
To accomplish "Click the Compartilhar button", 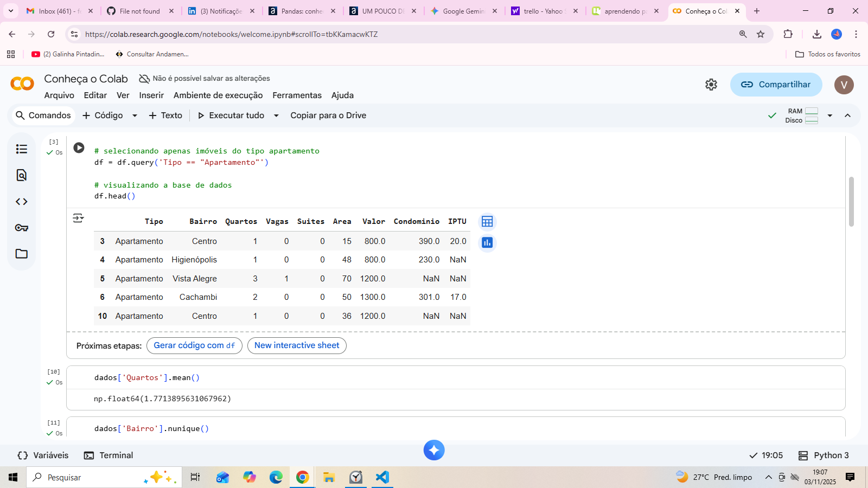I will [776, 85].
